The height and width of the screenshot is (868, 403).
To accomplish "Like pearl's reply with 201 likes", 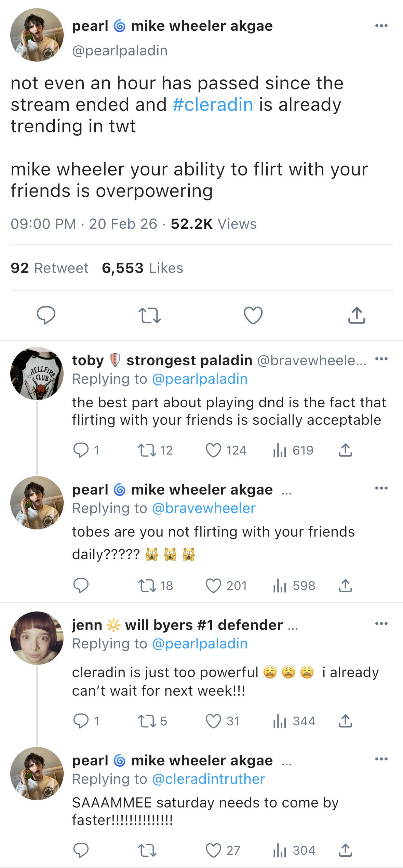I will (x=214, y=586).
